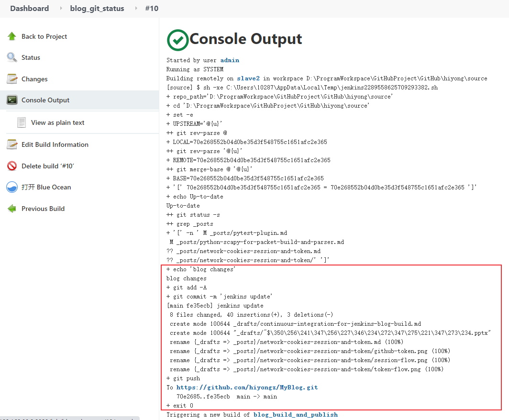Expand the arrow after Dashboard breadcrumb
This screenshot has width=509, height=420.
pos(61,9)
